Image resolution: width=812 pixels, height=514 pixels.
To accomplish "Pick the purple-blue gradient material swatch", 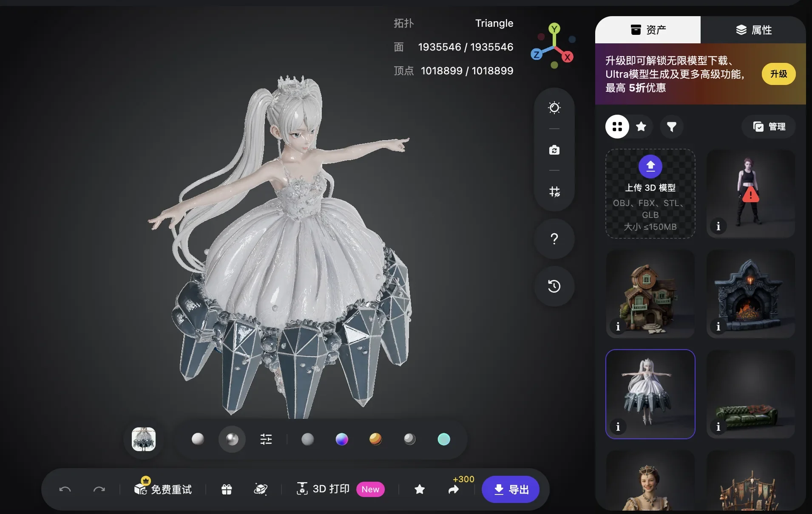I will click(342, 439).
